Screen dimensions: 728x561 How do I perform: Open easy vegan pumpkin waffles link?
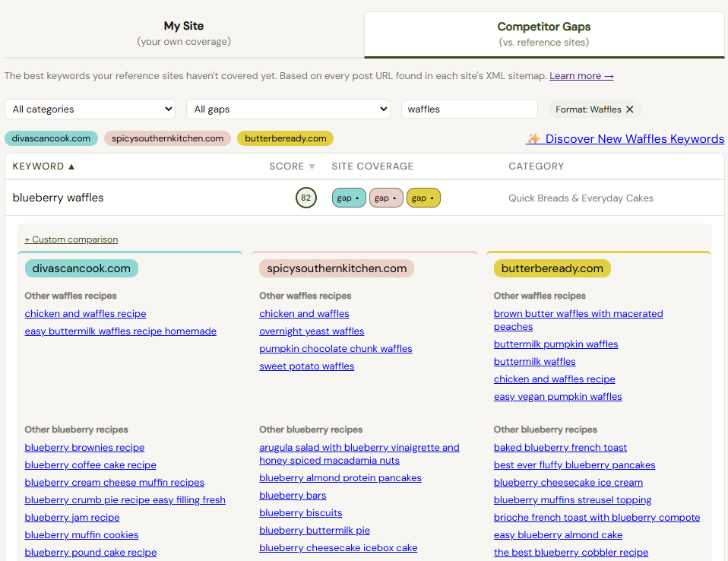[558, 397]
